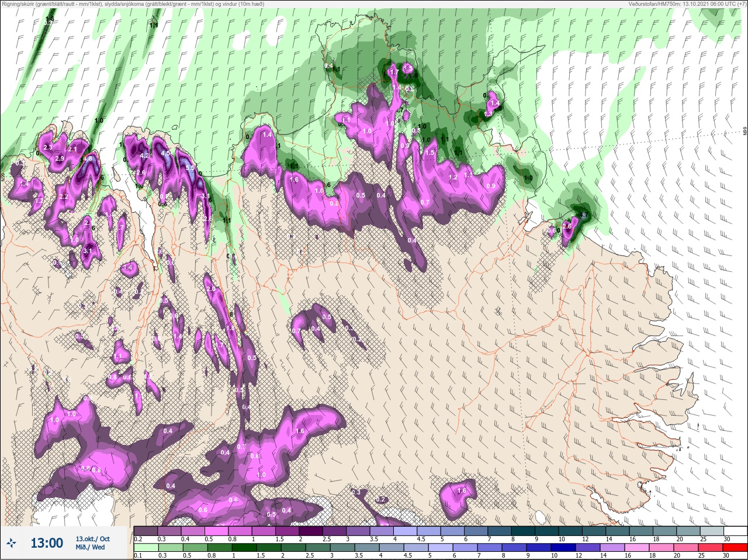This screenshot has height=560, width=748.
Task: Pick the red 30 swatch in the lower legend row
Action: point(735,547)
